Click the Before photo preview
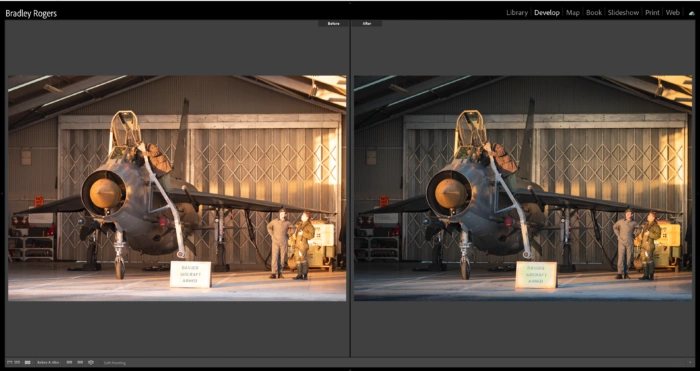 [x=177, y=188]
